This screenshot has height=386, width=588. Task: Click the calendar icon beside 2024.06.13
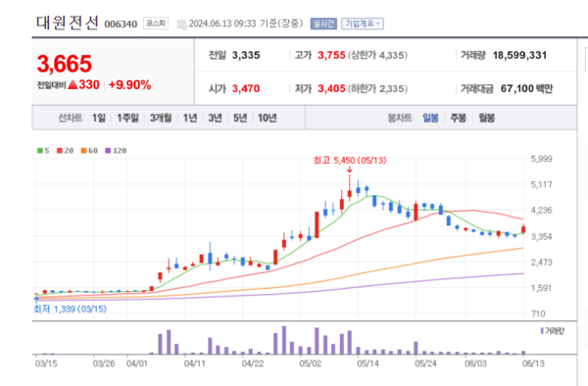[182, 24]
